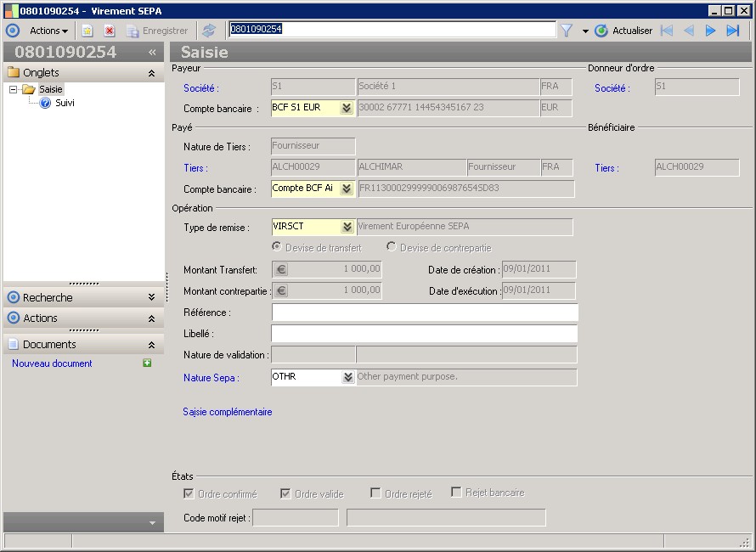Select the Suivi item in the tree
Screen dimensions: 756x552
[65, 103]
